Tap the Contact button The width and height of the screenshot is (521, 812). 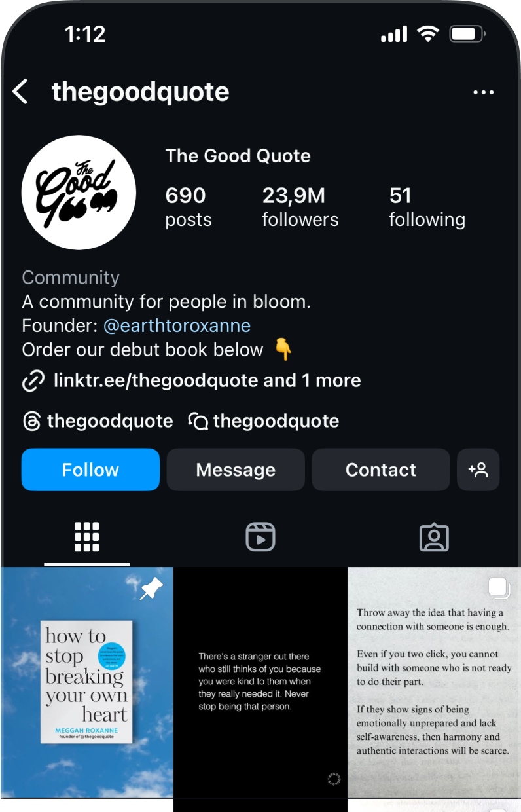(381, 470)
